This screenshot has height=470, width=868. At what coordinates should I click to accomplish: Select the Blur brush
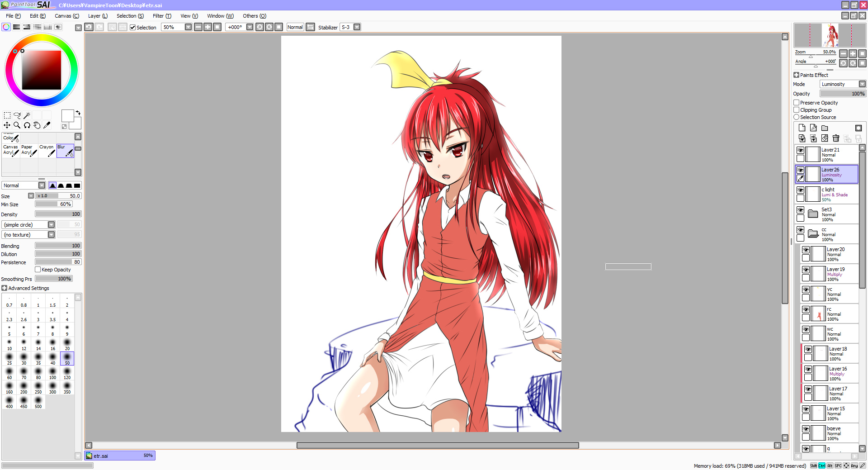pos(65,151)
